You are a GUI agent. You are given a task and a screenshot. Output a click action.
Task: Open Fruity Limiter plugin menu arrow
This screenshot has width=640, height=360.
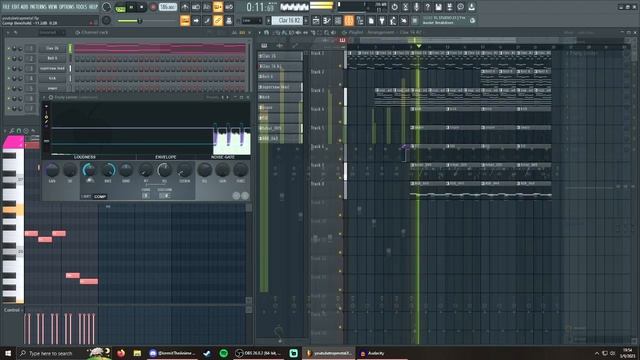tap(45, 98)
